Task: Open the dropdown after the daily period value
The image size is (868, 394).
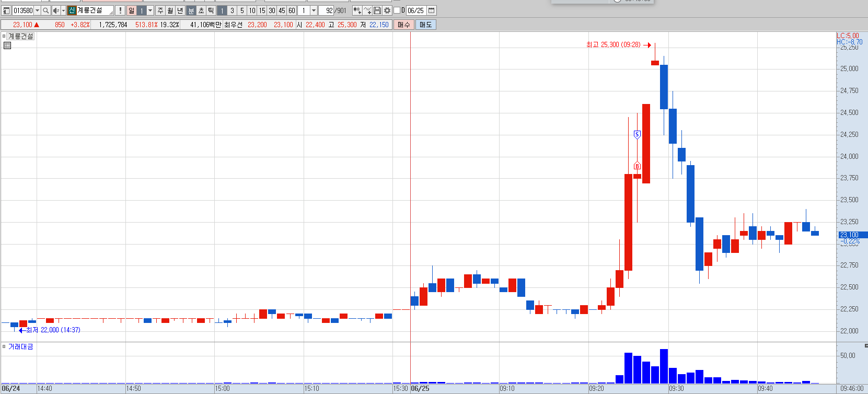Action: tap(151, 10)
